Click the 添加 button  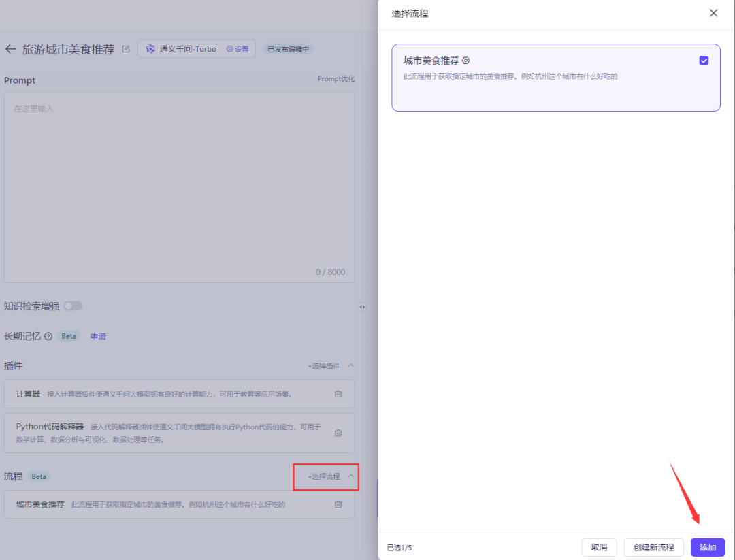coord(707,547)
